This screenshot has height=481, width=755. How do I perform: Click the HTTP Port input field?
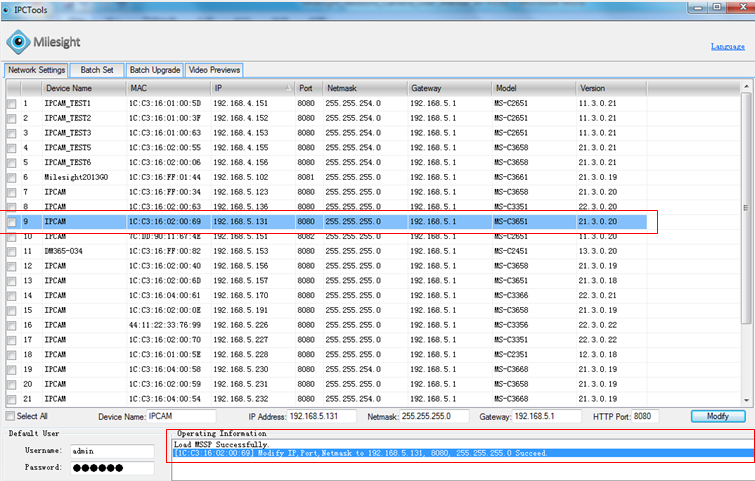point(645,416)
